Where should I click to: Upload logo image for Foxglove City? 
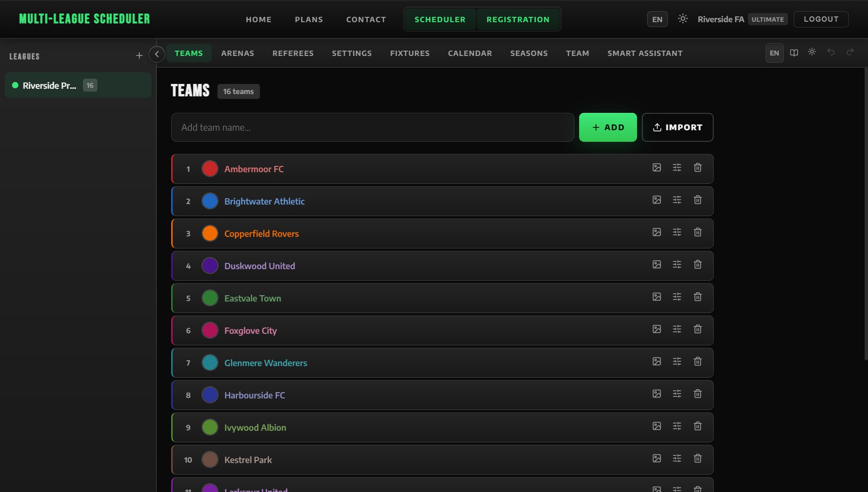[x=657, y=329]
